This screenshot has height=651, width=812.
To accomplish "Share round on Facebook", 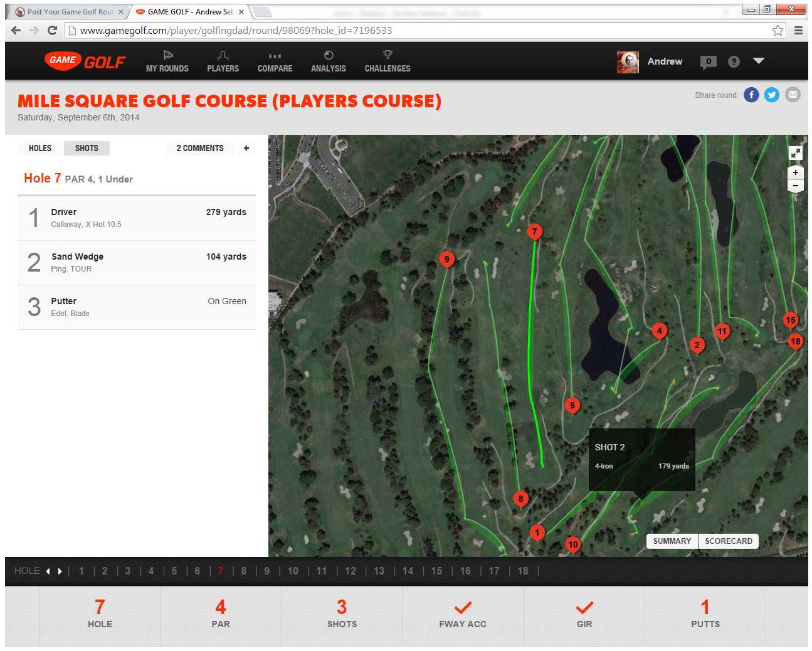I will point(751,95).
